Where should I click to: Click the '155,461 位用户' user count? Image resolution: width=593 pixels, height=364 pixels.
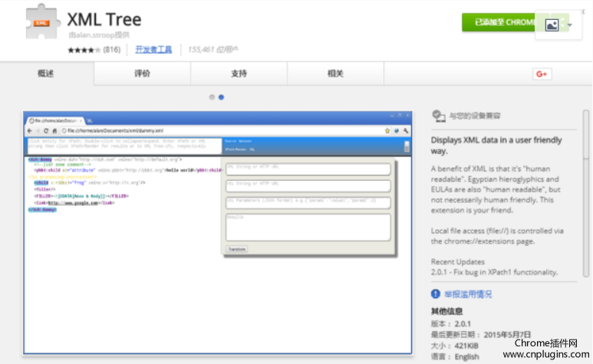coord(212,50)
